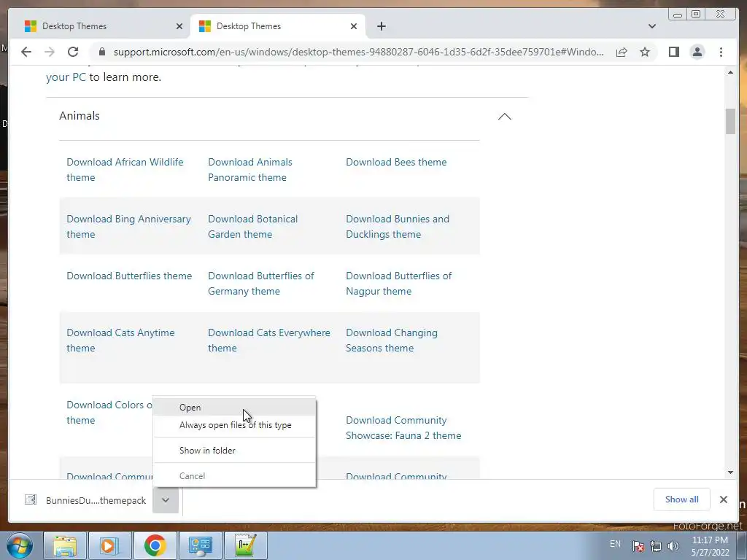Download Cats Anytime theme

[x=120, y=341]
